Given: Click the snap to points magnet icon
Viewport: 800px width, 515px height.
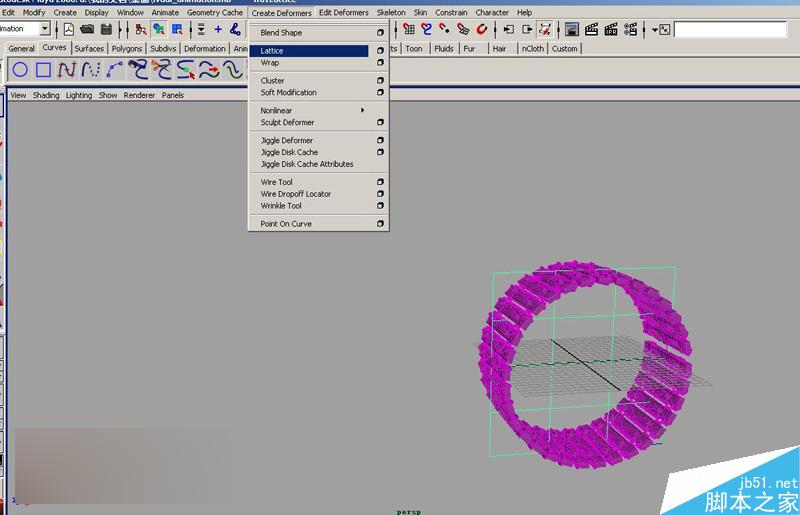Looking at the screenshot, I should [444, 30].
